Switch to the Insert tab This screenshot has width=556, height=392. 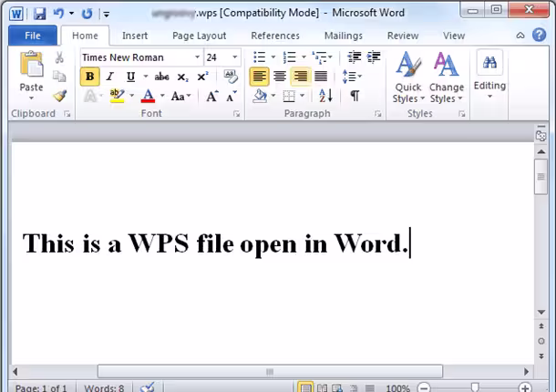tap(135, 36)
